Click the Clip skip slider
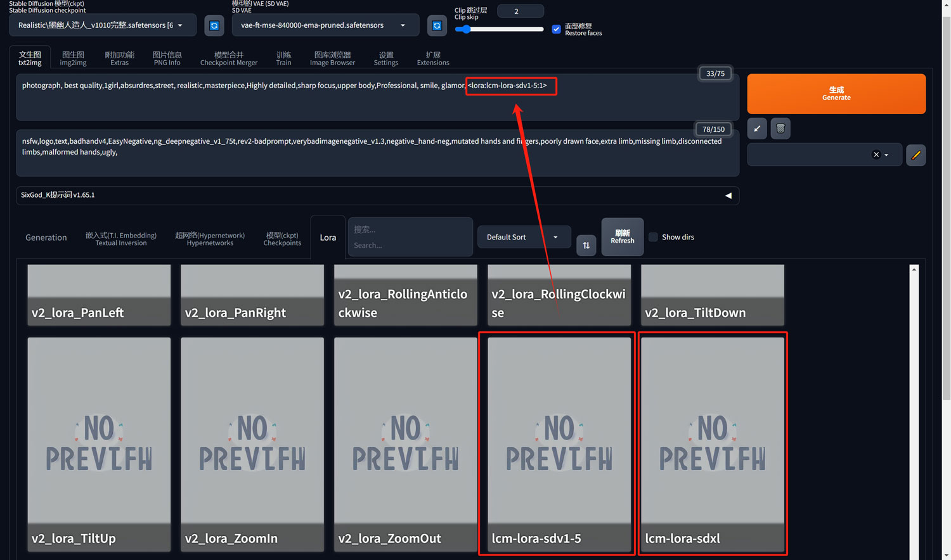 pos(499,29)
